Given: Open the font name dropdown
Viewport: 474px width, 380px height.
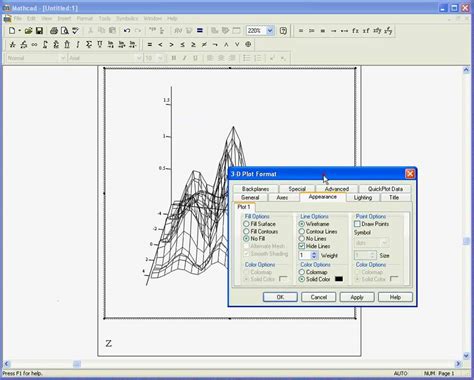Looking at the screenshot, I should pyautogui.click(x=139, y=58).
